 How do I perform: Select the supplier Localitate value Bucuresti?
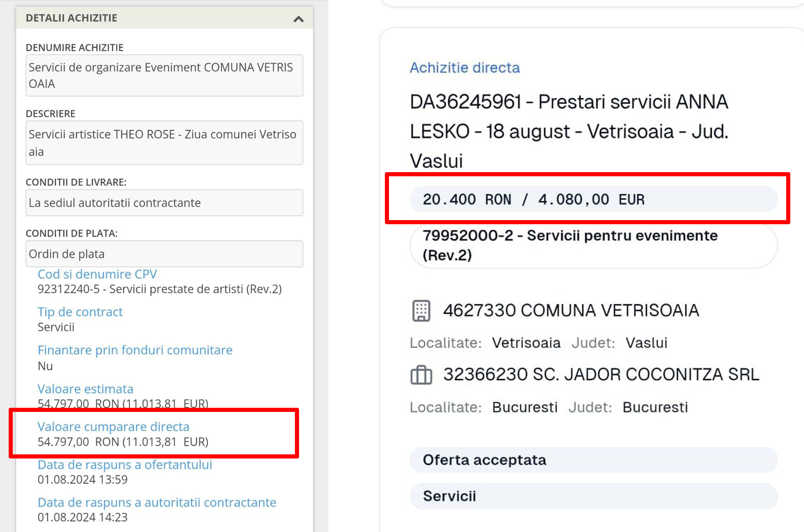pyautogui.click(x=525, y=407)
